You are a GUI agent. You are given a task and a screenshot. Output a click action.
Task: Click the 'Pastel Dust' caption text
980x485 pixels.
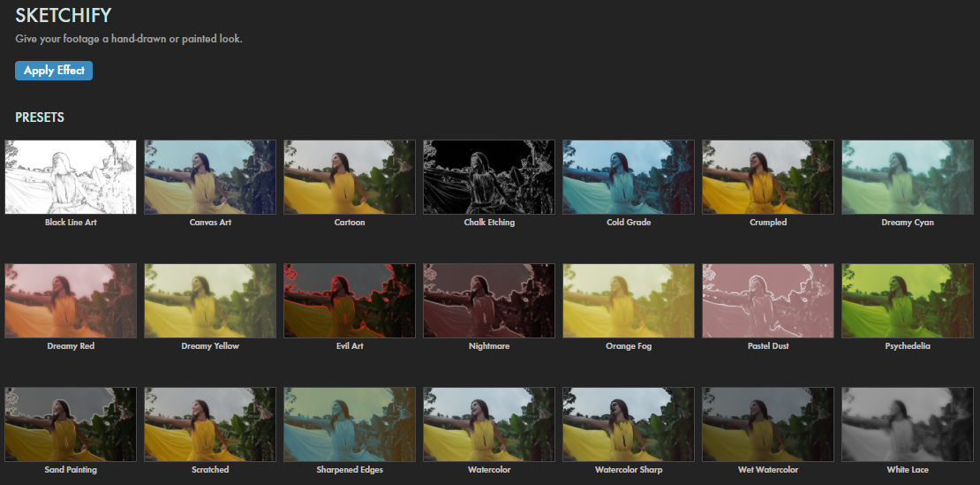(767, 346)
